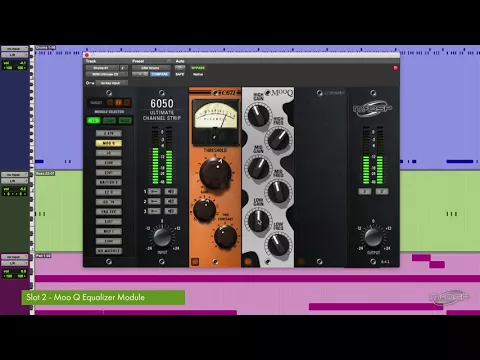
Task: Toggle side-chain key for slot 2
Action: click(x=154, y=201)
